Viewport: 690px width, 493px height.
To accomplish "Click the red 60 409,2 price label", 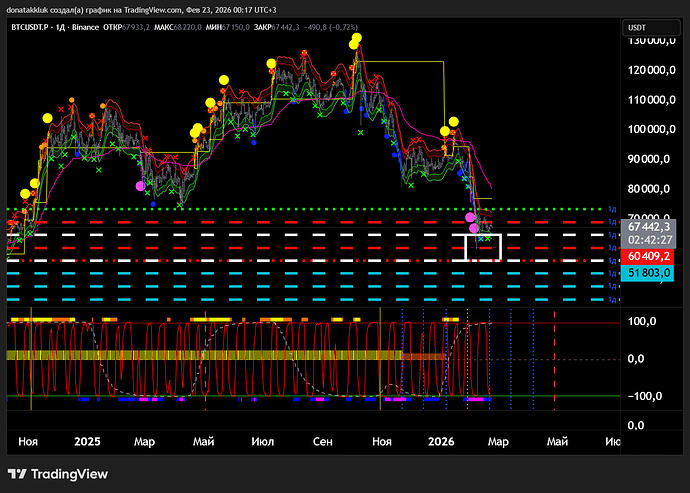I will [x=649, y=257].
